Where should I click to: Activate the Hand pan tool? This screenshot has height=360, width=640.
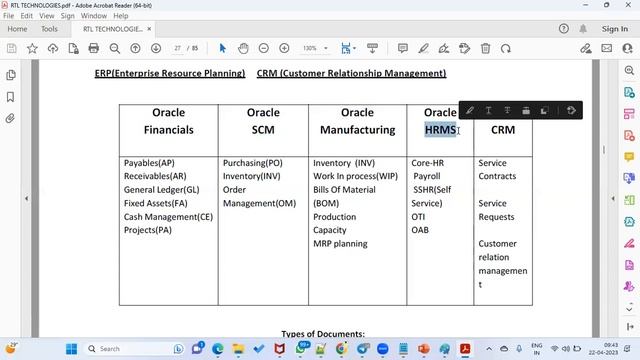pos(243,49)
